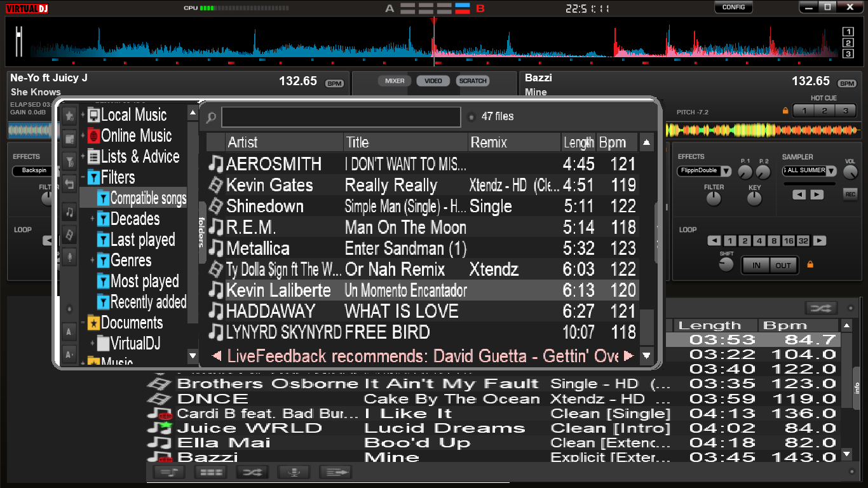The image size is (868, 488).
Task: Select Last played filter folder
Action: click(x=135, y=240)
